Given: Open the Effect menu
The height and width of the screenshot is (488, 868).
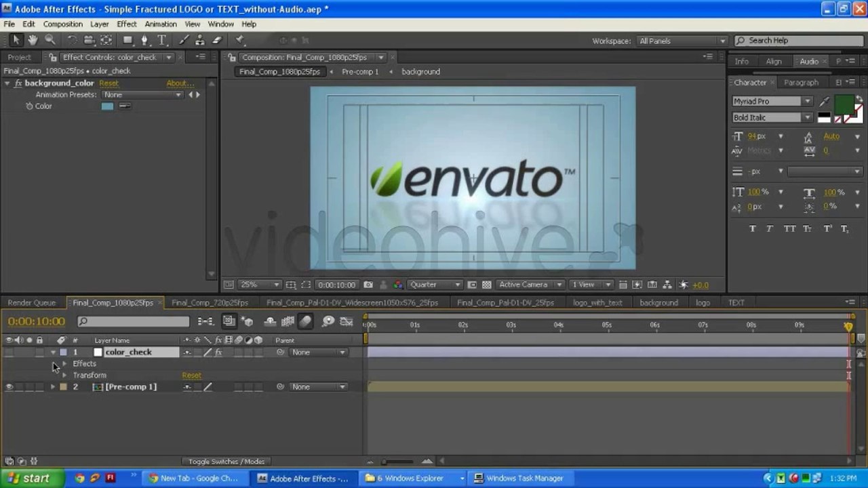Looking at the screenshot, I should [x=127, y=24].
